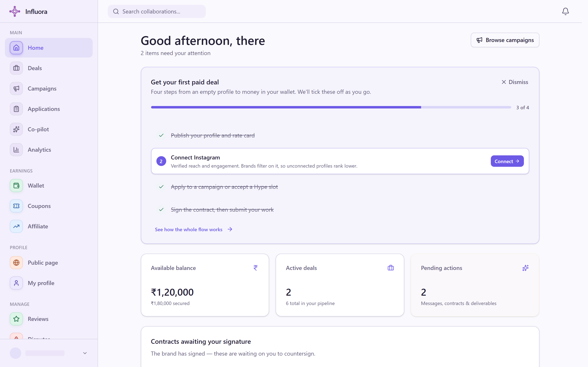Expand the account menu chevron at sidebar bottom
Image resolution: width=588 pixels, height=367 pixels.
click(85, 353)
